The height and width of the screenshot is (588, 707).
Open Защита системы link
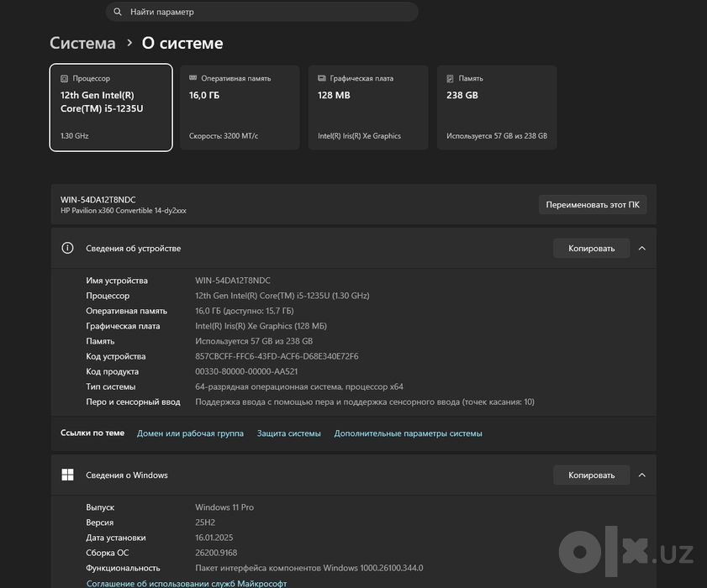(288, 433)
